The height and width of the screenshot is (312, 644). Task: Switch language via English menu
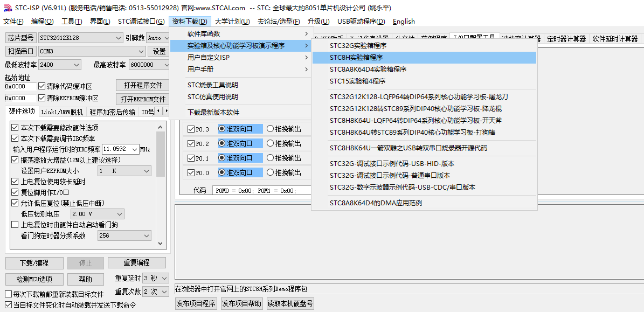click(404, 22)
